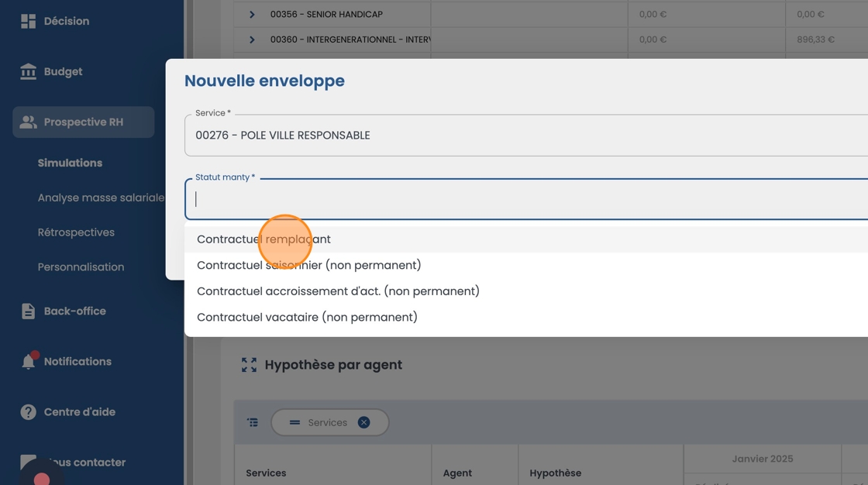Click the Budget bank icon
Viewport: 868px width, 485px height.
click(29, 71)
